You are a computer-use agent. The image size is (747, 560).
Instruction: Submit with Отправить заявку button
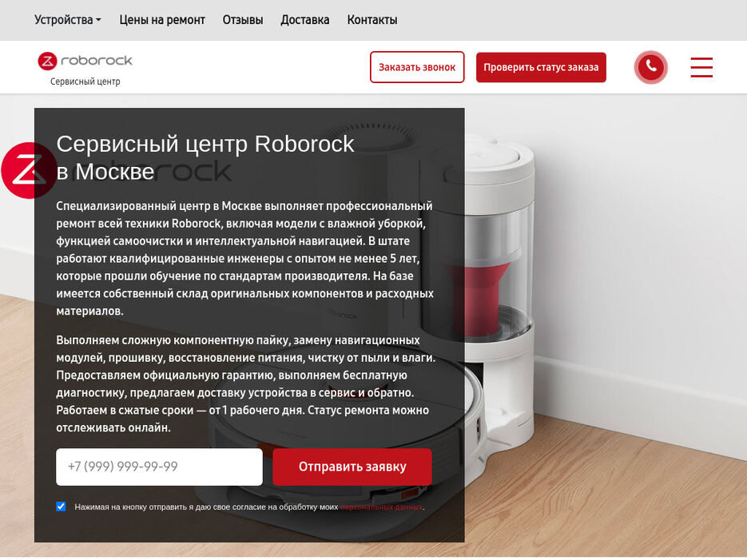(352, 467)
